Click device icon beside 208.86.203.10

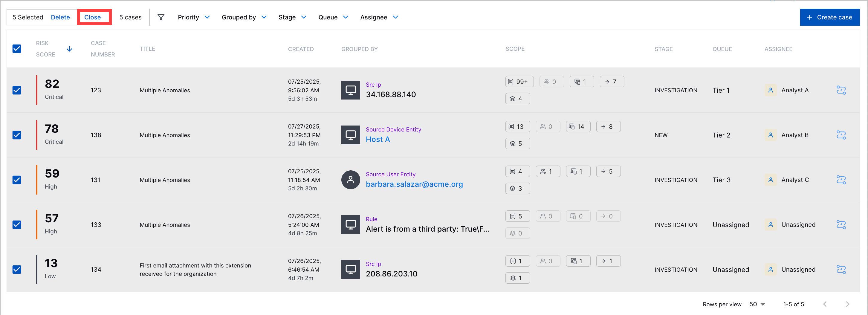pyautogui.click(x=350, y=270)
